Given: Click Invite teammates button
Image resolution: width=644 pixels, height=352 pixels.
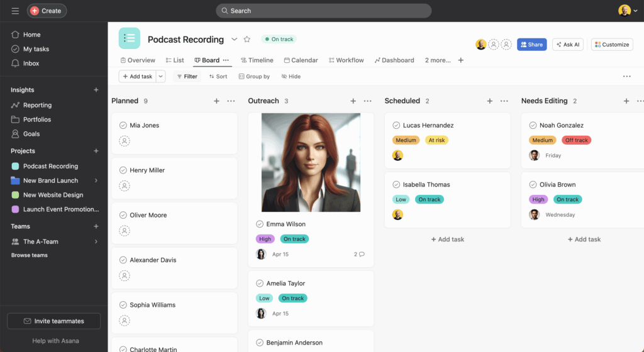Looking at the screenshot, I should [x=54, y=321].
